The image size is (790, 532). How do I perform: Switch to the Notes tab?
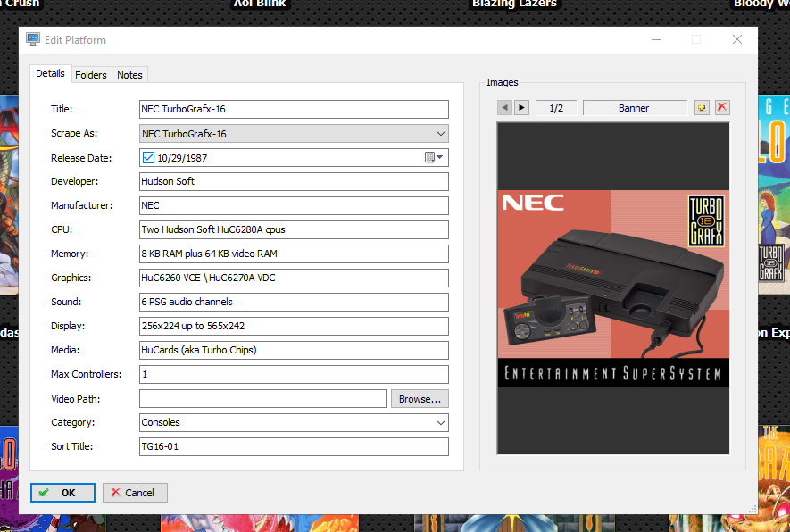pyautogui.click(x=129, y=75)
